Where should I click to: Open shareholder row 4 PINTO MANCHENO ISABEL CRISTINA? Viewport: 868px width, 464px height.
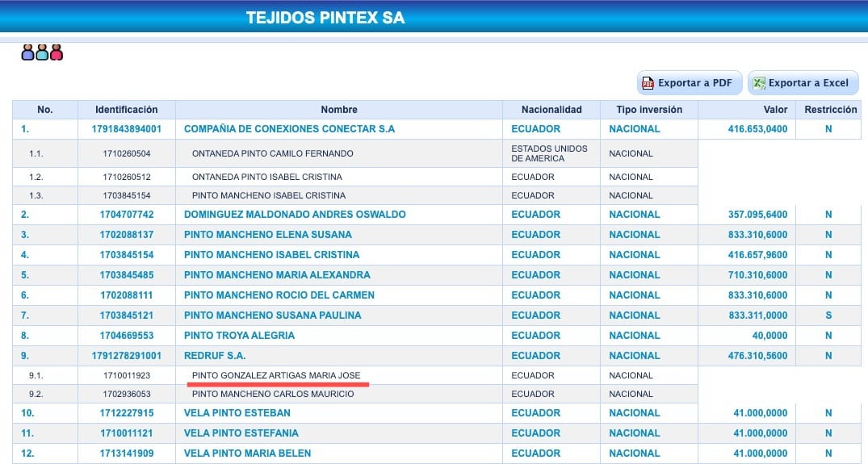pos(272,255)
